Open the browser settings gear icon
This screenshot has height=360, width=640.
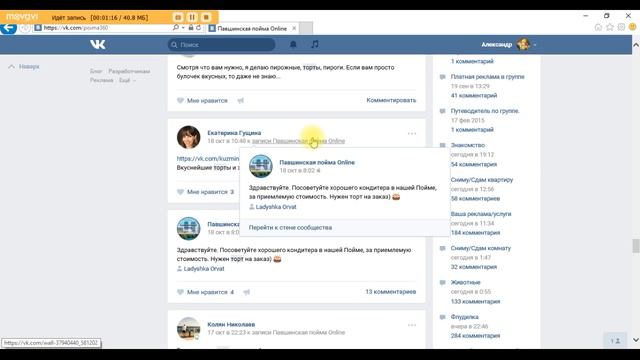[621, 27]
